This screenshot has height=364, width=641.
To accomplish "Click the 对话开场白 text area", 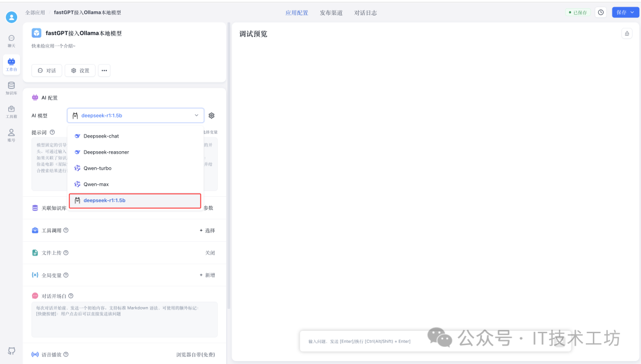I will [x=125, y=320].
